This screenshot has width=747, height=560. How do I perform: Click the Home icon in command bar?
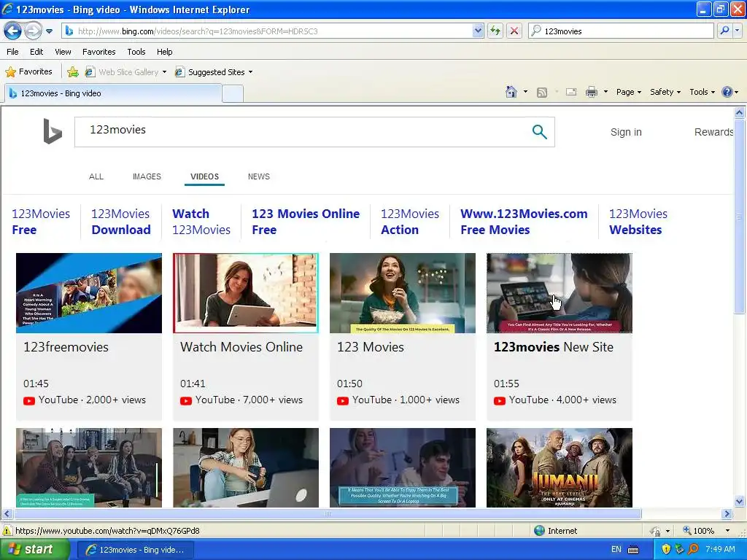(x=511, y=92)
